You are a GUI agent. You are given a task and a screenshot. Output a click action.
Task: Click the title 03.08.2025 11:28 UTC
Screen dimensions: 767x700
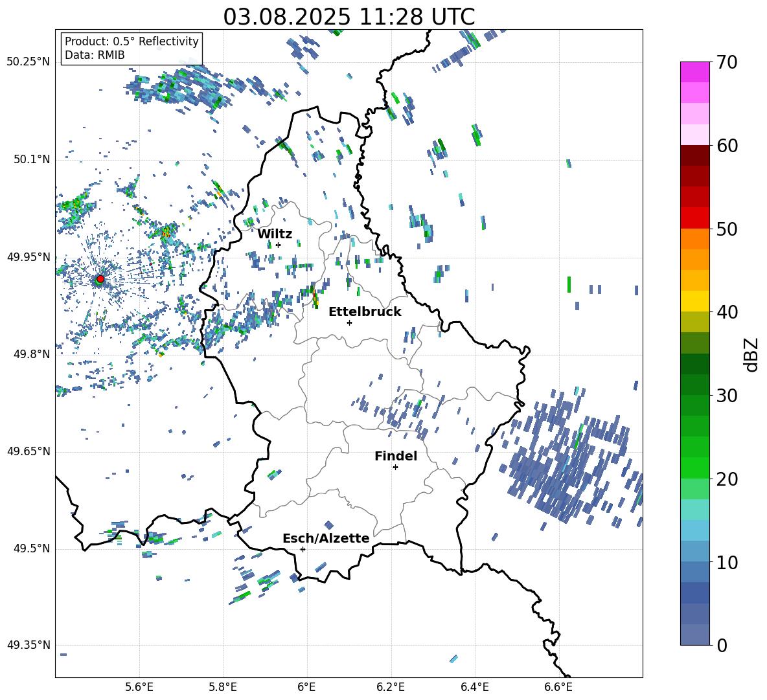(x=349, y=17)
